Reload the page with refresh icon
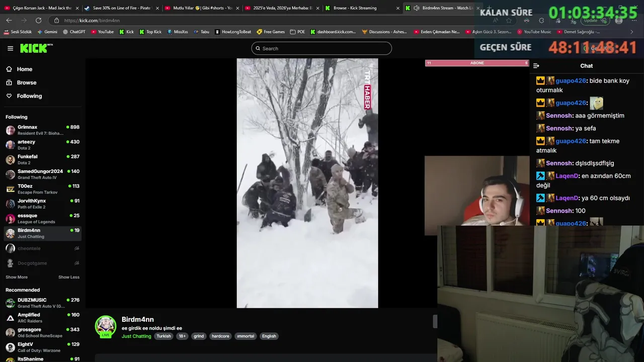 [39, 20]
